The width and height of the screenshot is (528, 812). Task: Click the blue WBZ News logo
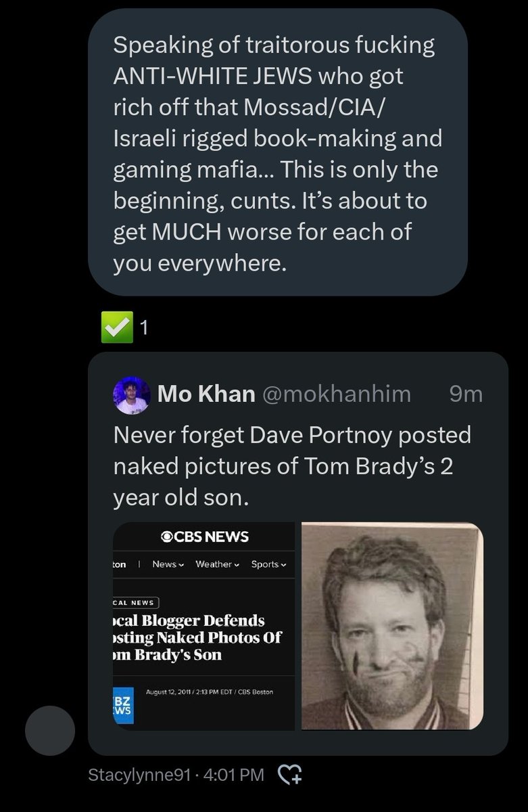[123, 705]
